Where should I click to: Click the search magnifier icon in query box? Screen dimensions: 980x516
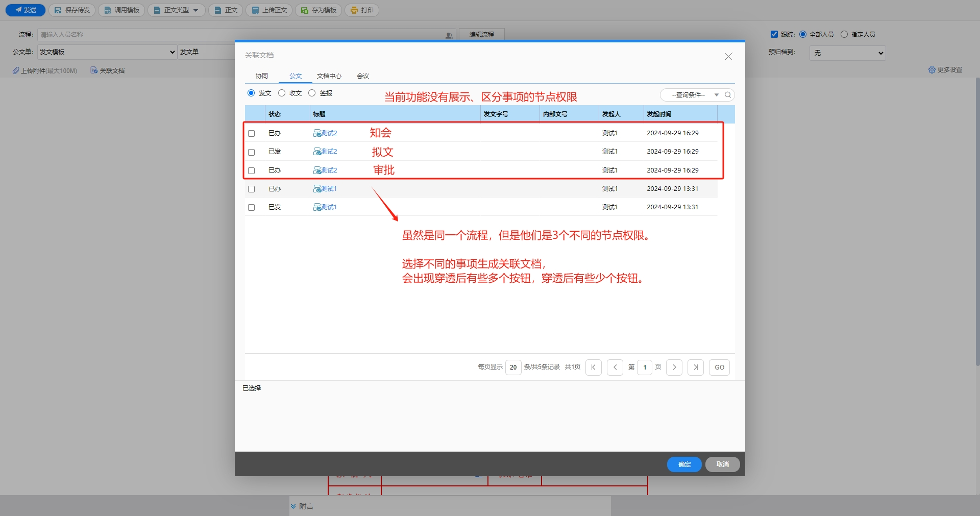tap(728, 95)
